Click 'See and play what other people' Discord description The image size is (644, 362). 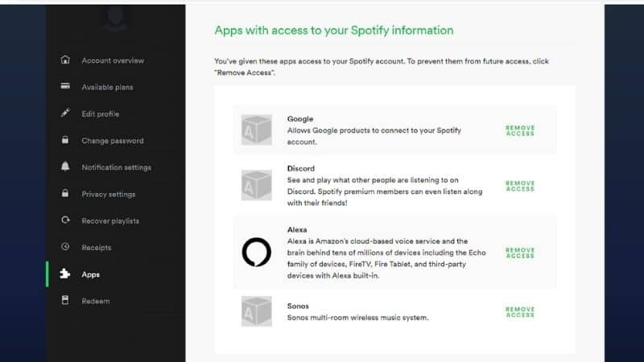tap(385, 191)
